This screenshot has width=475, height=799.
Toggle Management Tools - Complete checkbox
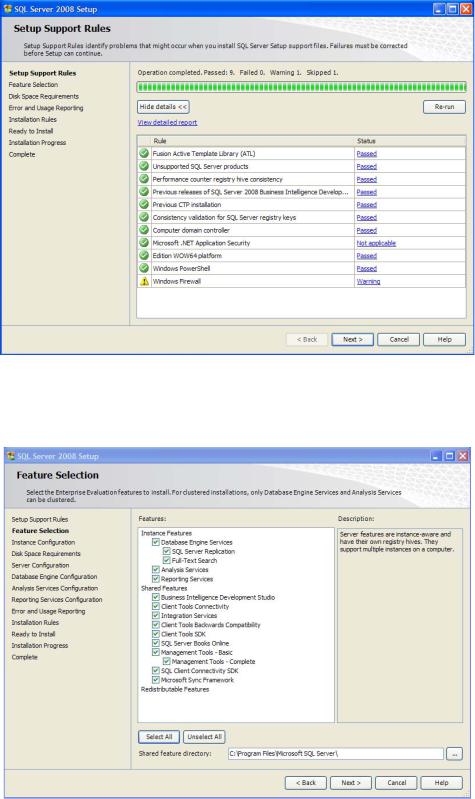(167, 661)
